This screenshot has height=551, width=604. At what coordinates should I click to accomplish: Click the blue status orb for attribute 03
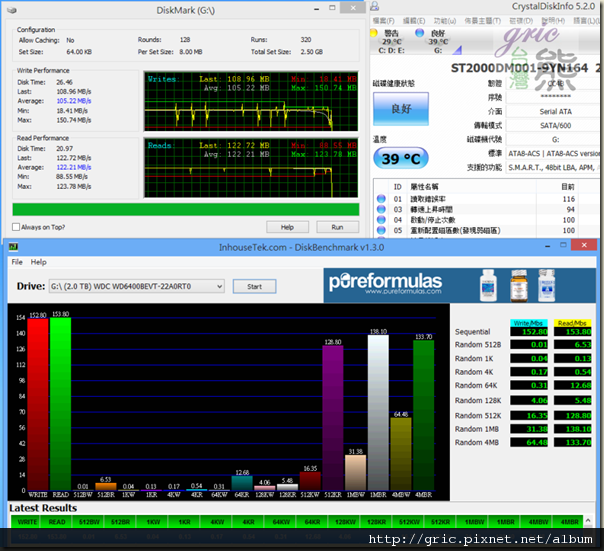[381, 210]
